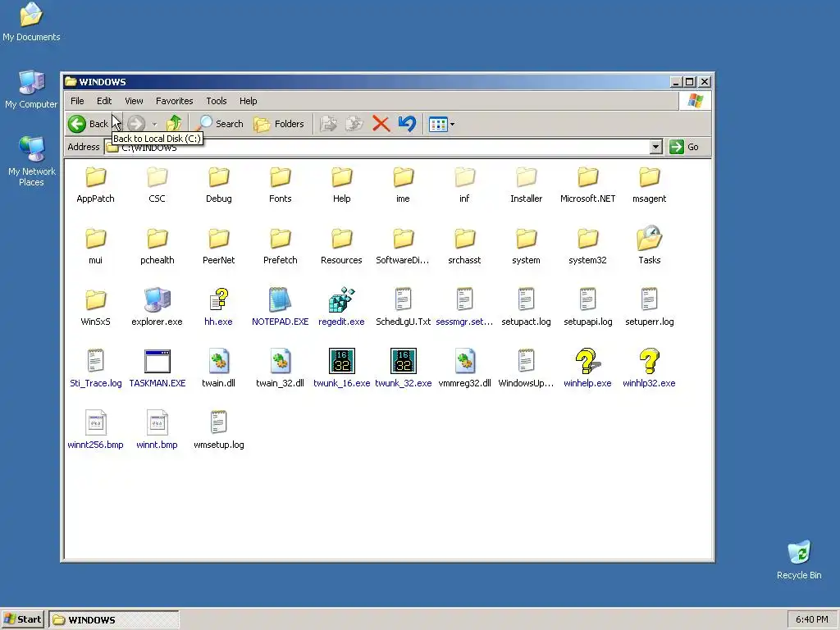Select the SchedLgU.Txt file
This screenshot has width=840, height=630.
(403, 308)
